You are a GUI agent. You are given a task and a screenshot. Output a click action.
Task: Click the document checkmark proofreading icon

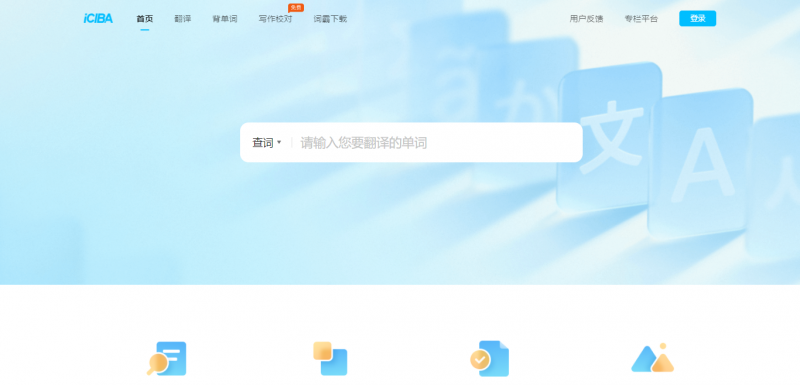(x=489, y=358)
